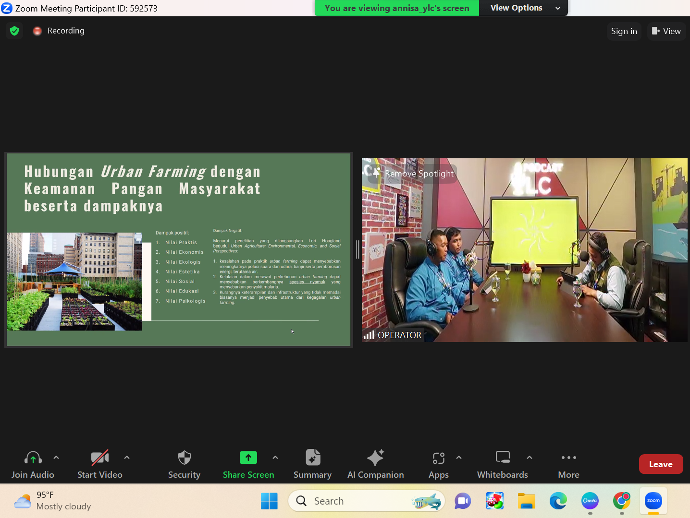This screenshot has width=690, height=518.
Task: Open the Apps panel
Action: click(438, 458)
